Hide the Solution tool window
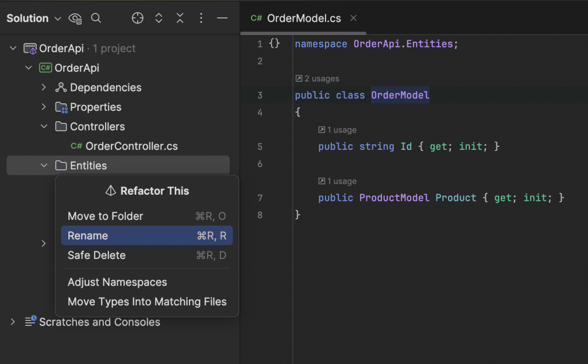 pyautogui.click(x=222, y=18)
